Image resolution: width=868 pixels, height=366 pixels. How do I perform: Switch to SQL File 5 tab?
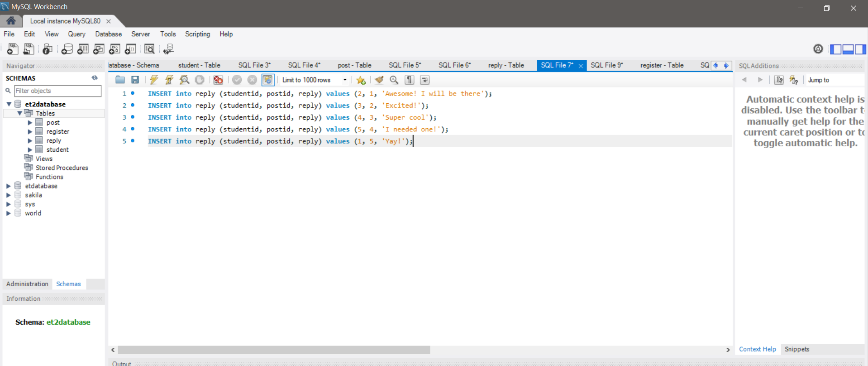(x=405, y=65)
